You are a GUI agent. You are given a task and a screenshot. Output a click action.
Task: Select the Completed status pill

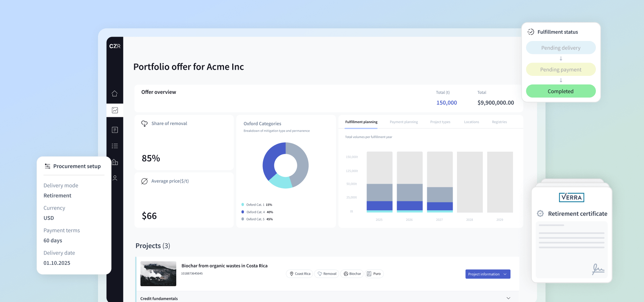(x=561, y=91)
